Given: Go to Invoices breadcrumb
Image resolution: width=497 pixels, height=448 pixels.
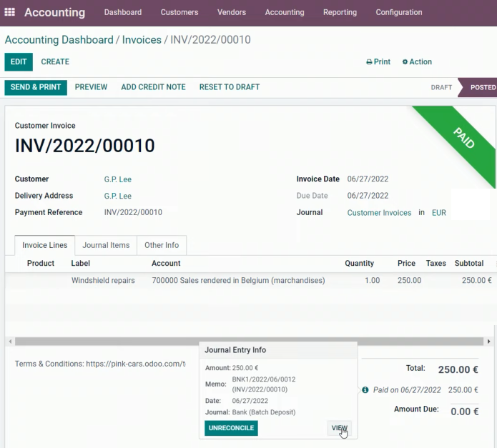Looking at the screenshot, I should 142,39.
